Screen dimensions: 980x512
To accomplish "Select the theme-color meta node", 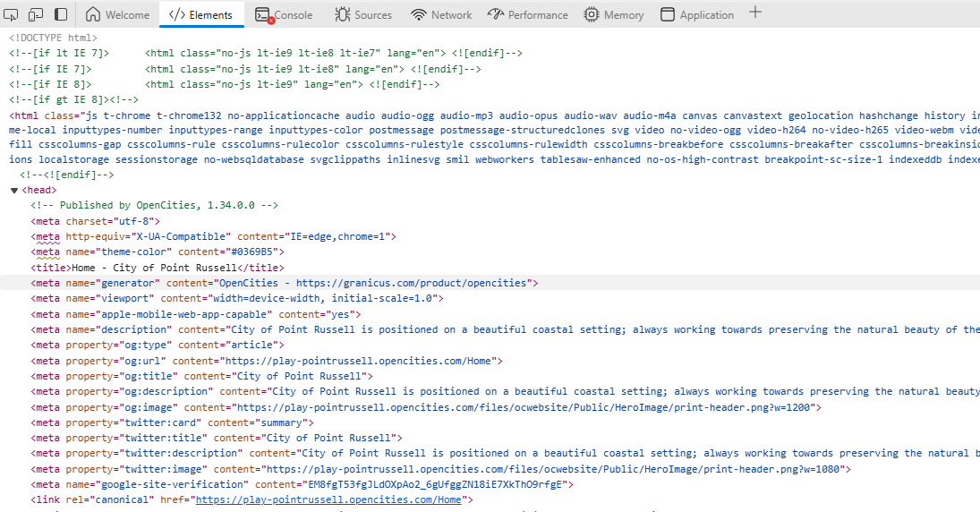I will click(158, 252).
